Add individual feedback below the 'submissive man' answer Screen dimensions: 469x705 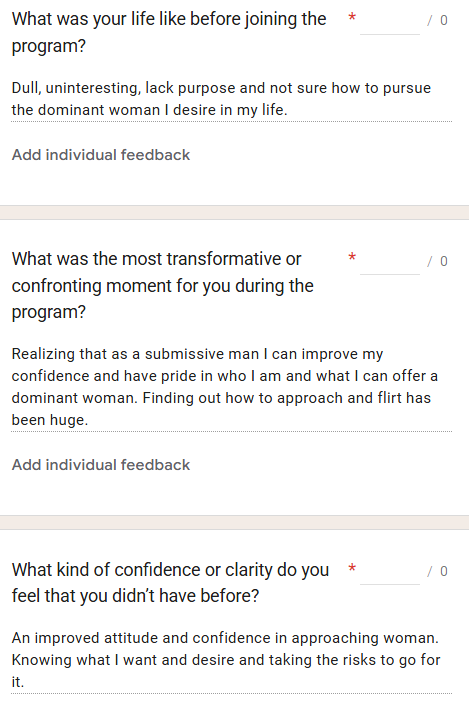pos(101,464)
